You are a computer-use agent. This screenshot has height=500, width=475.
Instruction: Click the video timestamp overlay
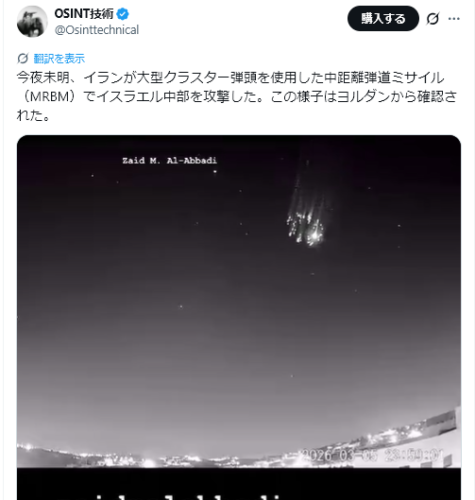373,455
